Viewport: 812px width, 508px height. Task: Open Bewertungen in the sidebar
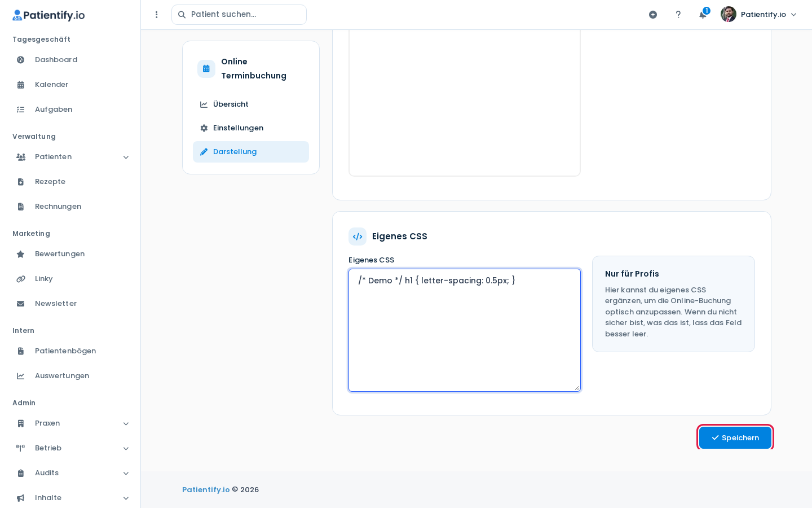click(x=70, y=254)
